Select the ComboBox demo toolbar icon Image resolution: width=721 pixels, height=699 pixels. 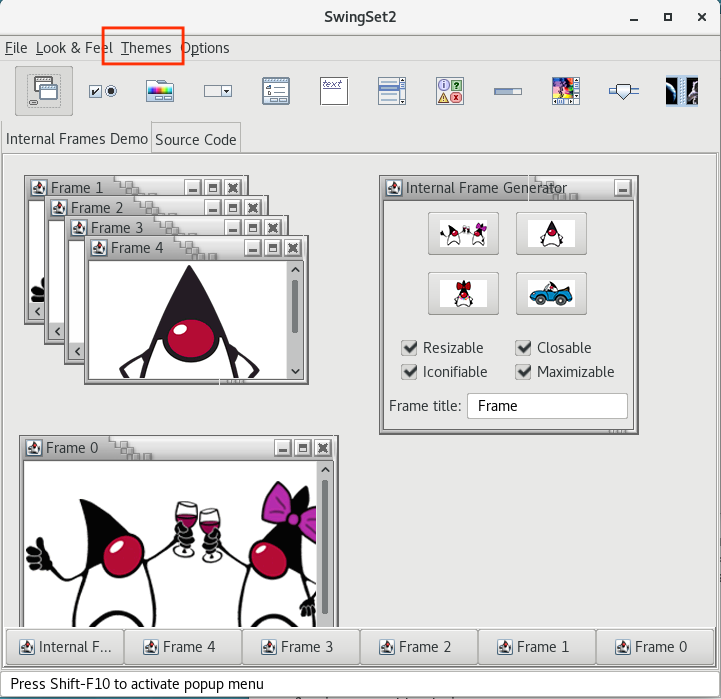[218, 91]
